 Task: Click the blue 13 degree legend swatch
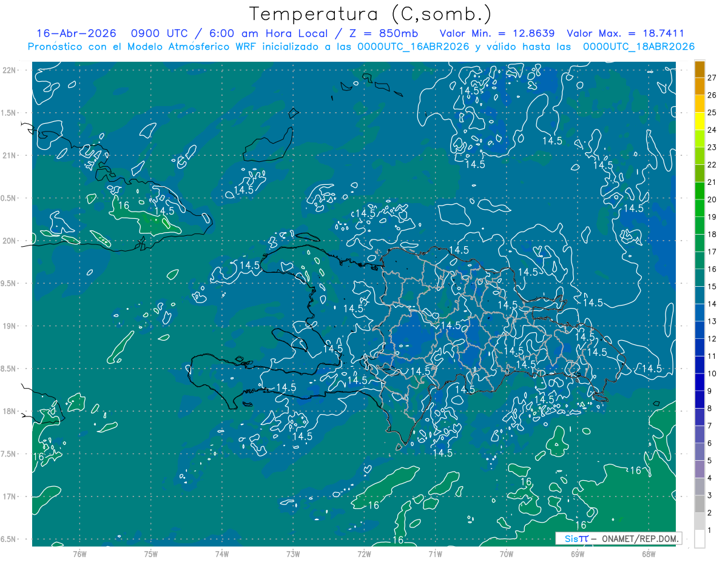pos(699,313)
